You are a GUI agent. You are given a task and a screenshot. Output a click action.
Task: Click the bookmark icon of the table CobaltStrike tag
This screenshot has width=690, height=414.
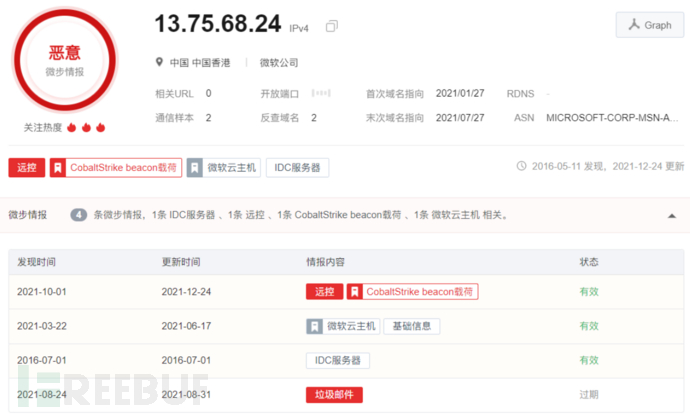[x=355, y=292]
